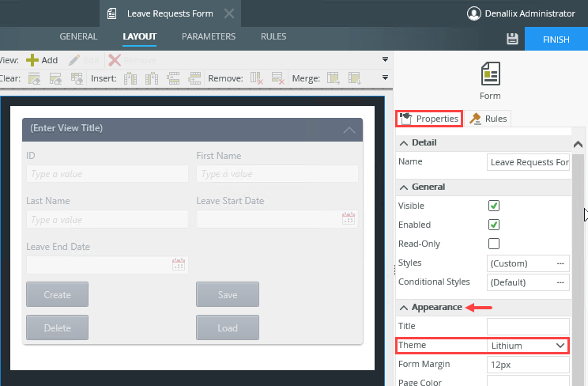Click the third Insert row icon

173,78
